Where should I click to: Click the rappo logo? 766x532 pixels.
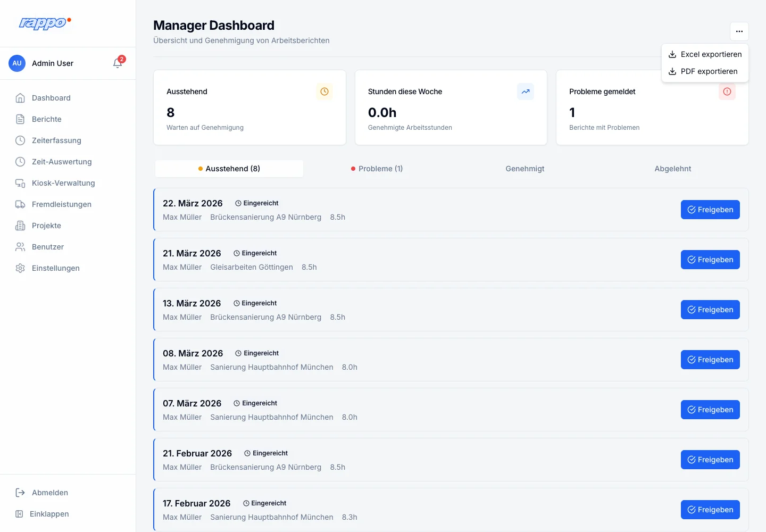coord(45,23)
